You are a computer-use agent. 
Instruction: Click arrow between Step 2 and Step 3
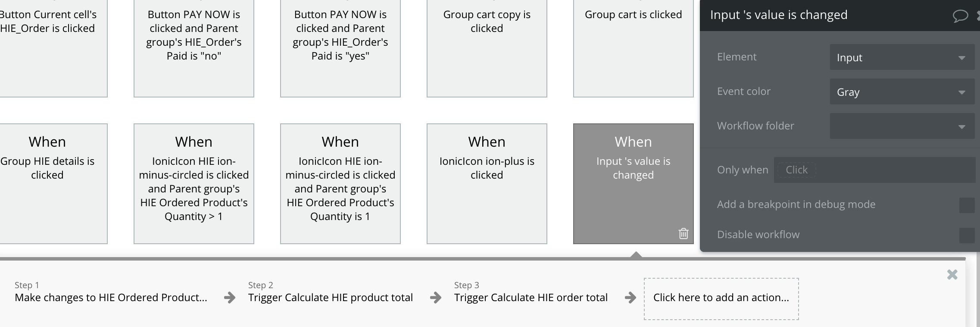point(436,298)
